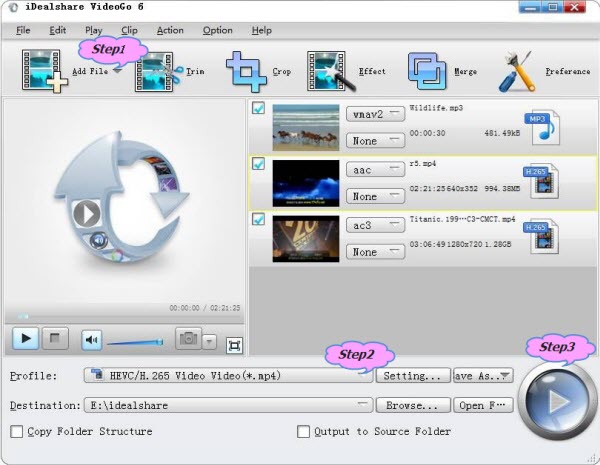The image size is (600, 465).
Task: Open the ac3 audio track dropdown
Action: click(375, 225)
